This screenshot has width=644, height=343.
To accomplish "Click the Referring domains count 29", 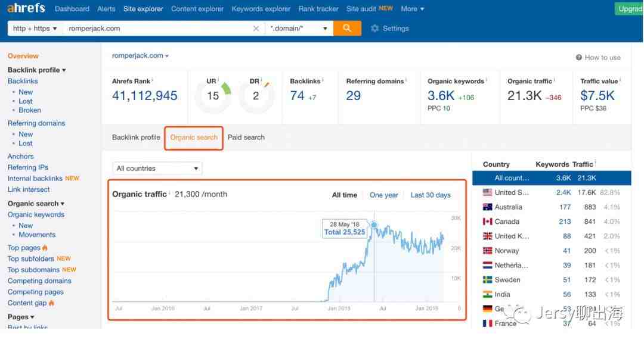I will tap(353, 96).
